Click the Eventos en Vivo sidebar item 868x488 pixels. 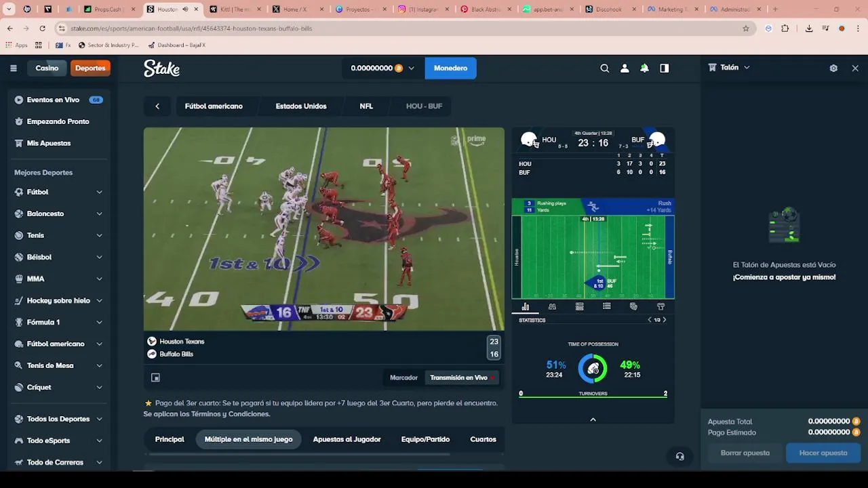point(58,100)
